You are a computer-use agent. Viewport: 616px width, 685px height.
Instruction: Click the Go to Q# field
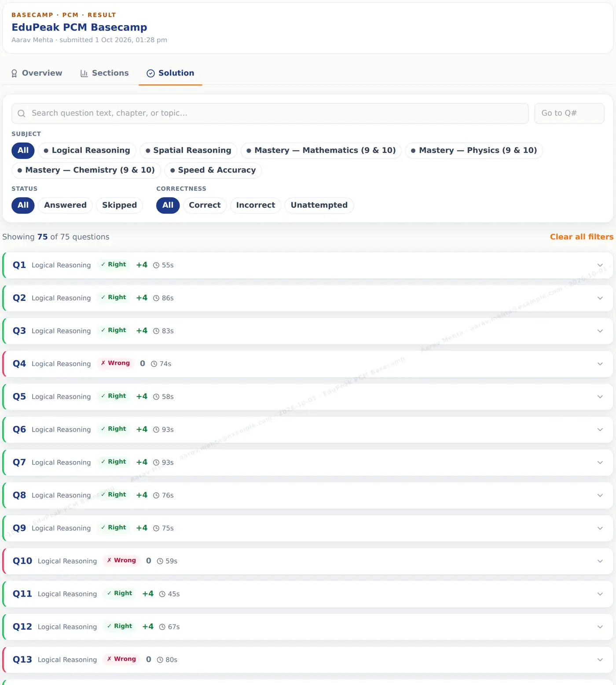coord(569,114)
